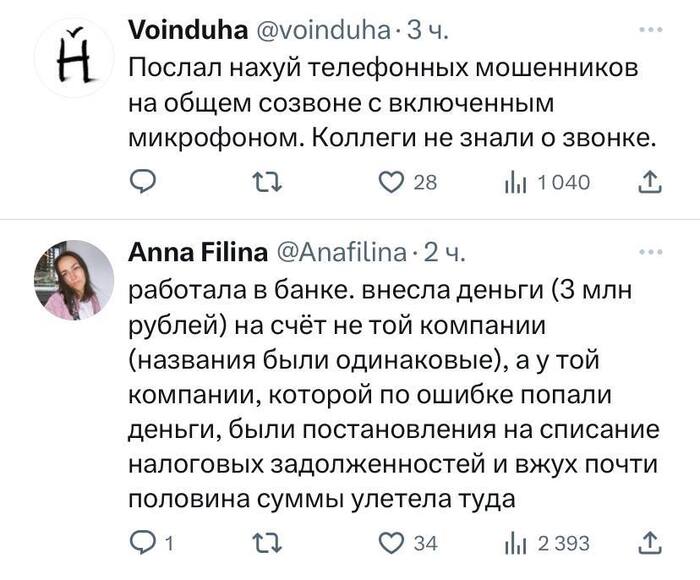The image size is (700, 580).
Task: Reply to Voinduha's tweet
Action: point(145,181)
